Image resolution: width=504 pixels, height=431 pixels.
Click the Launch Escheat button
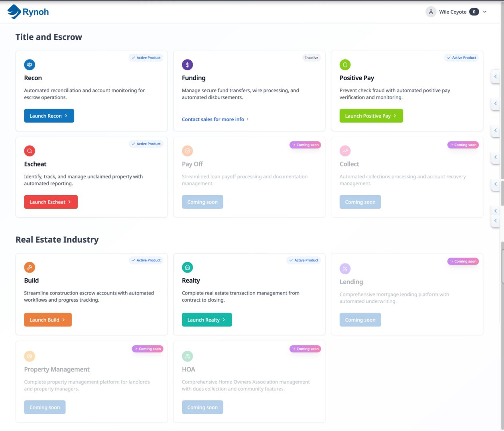pyautogui.click(x=51, y=202)
